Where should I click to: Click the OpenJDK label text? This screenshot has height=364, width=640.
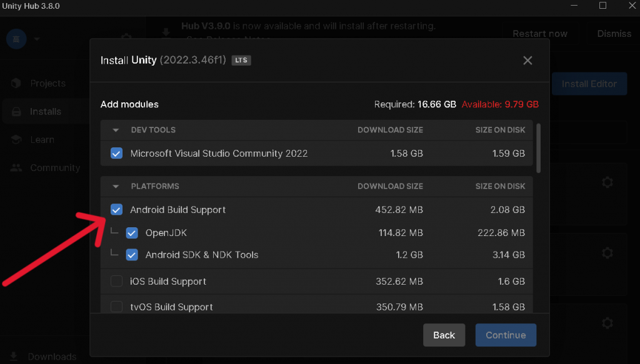tap(166, 233)
